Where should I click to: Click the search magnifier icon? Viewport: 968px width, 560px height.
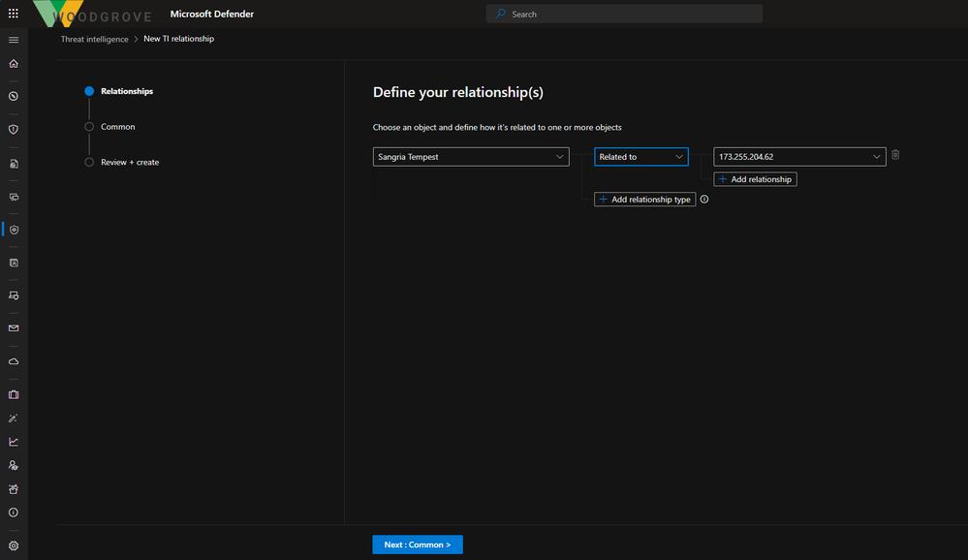click(501, 14)
